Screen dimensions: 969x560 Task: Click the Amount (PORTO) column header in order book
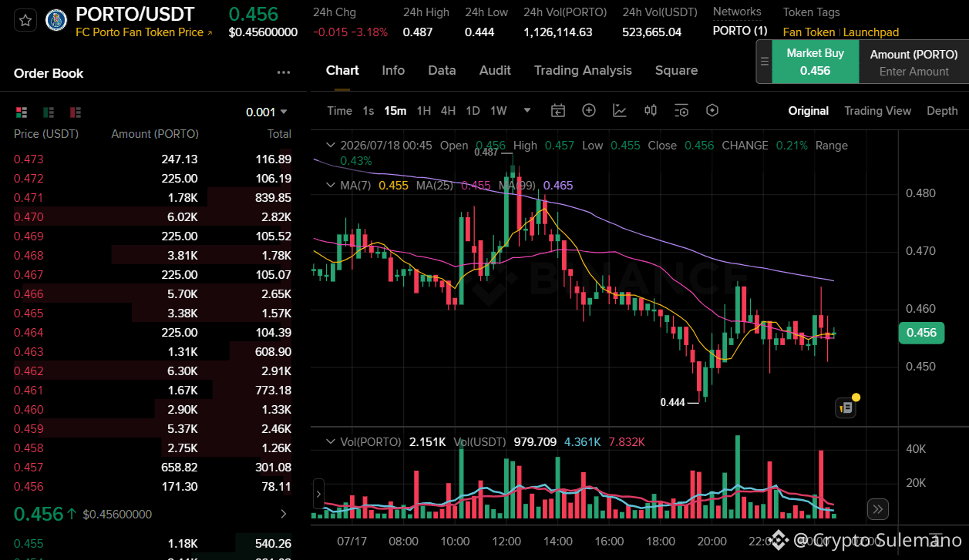155,134
